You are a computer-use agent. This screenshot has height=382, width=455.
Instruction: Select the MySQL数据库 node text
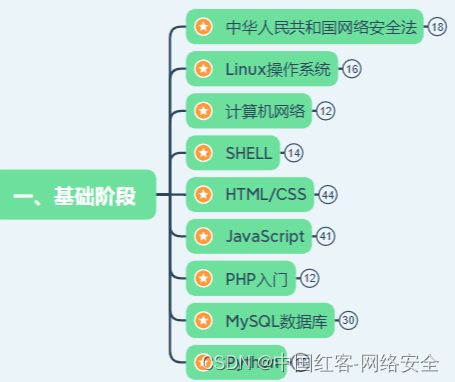(x=277, y=321)
